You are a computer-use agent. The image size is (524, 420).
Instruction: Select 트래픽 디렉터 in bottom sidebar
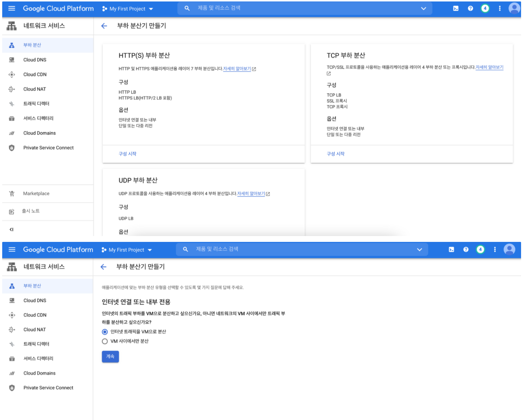(x=48, y=344)
